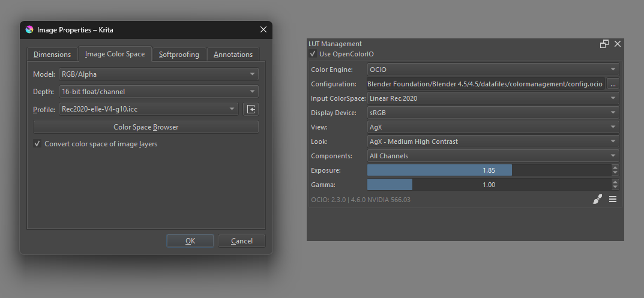Open the Color Space Browser

pyautogui.click(x=146, y=127)
